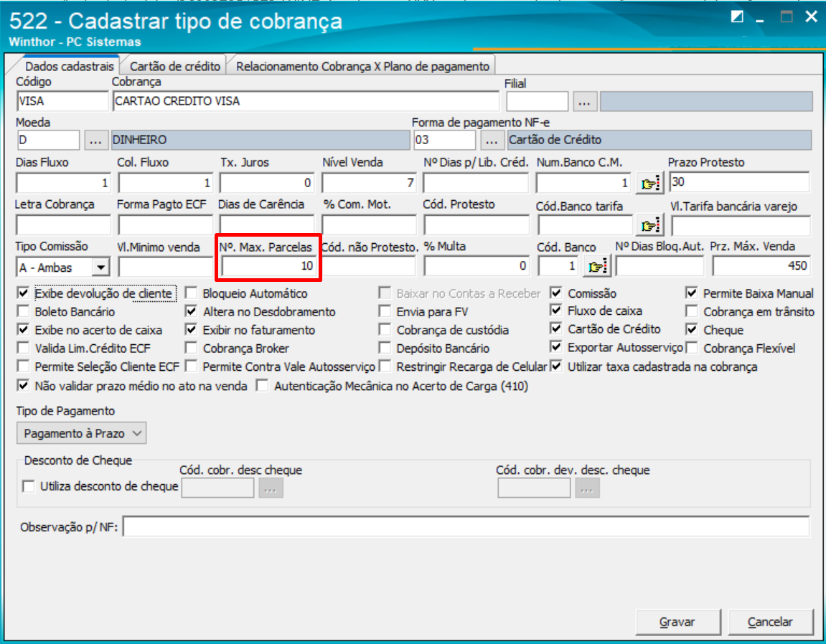Viewport: 826px width, 644px height.
Task: Toggle Exibe no acerto de caixa
Action: point(23,330)
